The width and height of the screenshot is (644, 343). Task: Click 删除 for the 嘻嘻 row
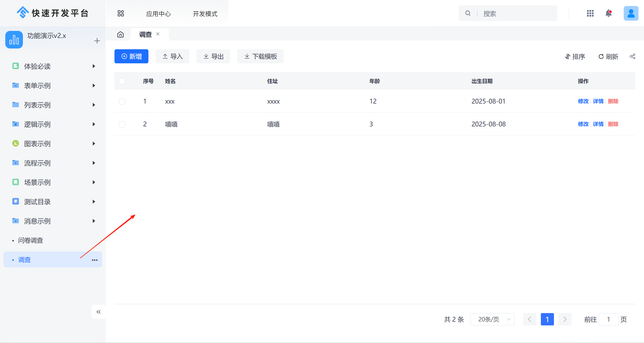(613, 124)
